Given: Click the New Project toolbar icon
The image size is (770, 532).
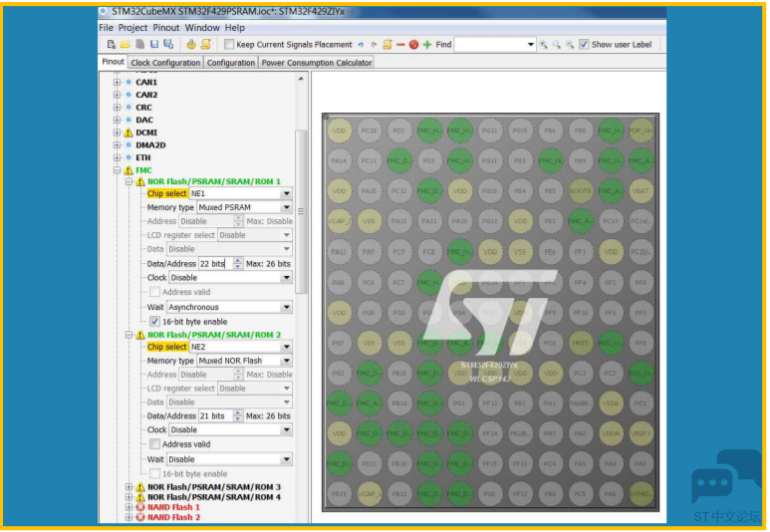Looking at the screenshot, I should pyautogui.click(x=111, y=44).
